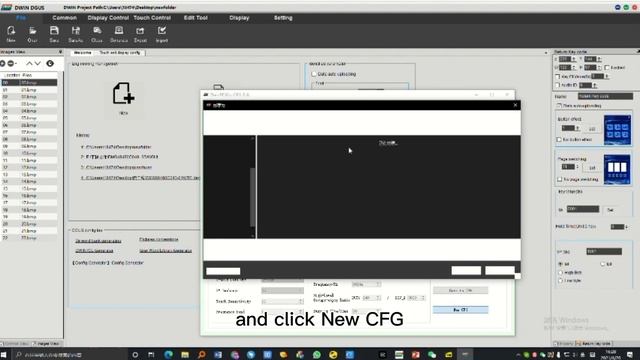Click the Export toolbar icon
Screen dimensions: 640x360
(x=140, y=34)
